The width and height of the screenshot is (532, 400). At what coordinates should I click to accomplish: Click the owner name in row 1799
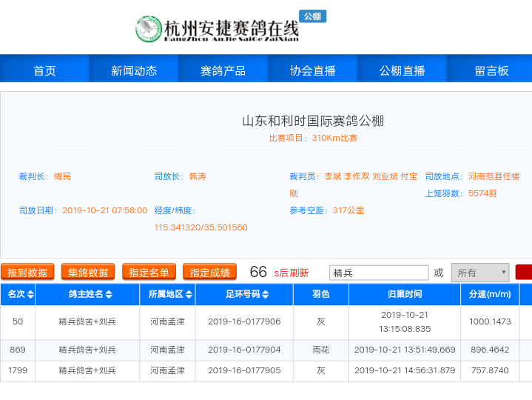pos(87,370)
